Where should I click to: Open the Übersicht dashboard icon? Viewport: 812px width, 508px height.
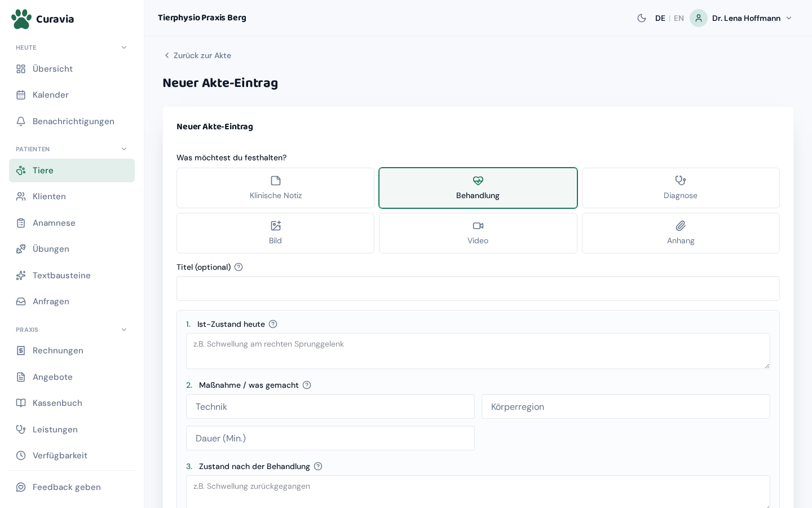[21, 69]
